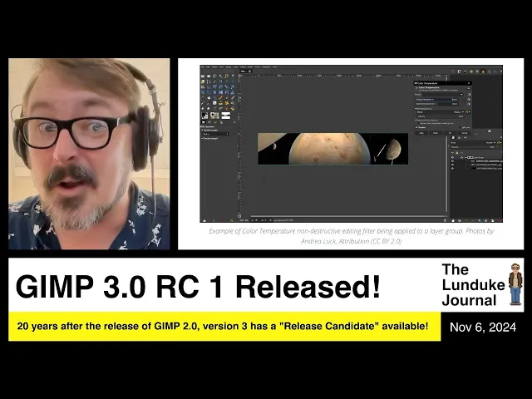Image resolution: width=532 pixels, height=399 pixels.
Task: Hide the Layer Group via its eye icon
Action: coord(452,157)
